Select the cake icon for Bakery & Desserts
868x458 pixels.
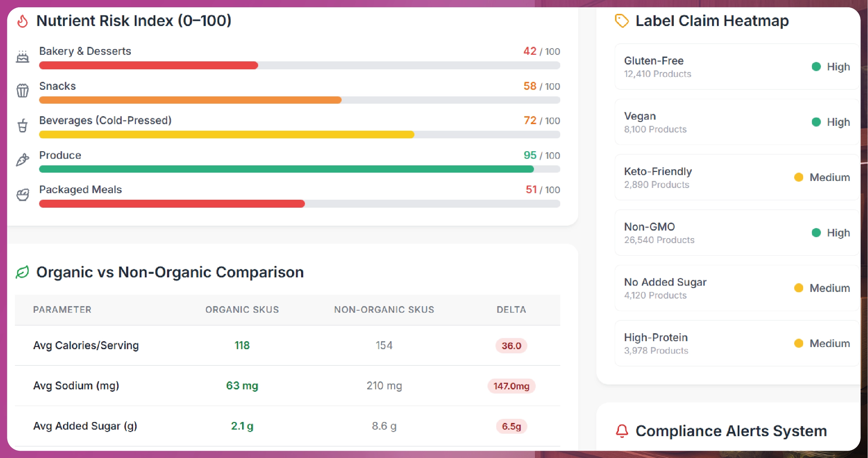(x=22, y=57)
